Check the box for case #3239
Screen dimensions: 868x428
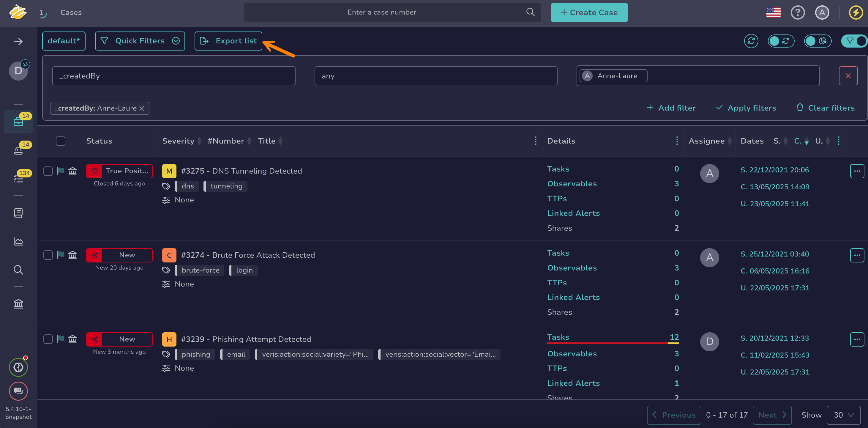click(48, 339)
